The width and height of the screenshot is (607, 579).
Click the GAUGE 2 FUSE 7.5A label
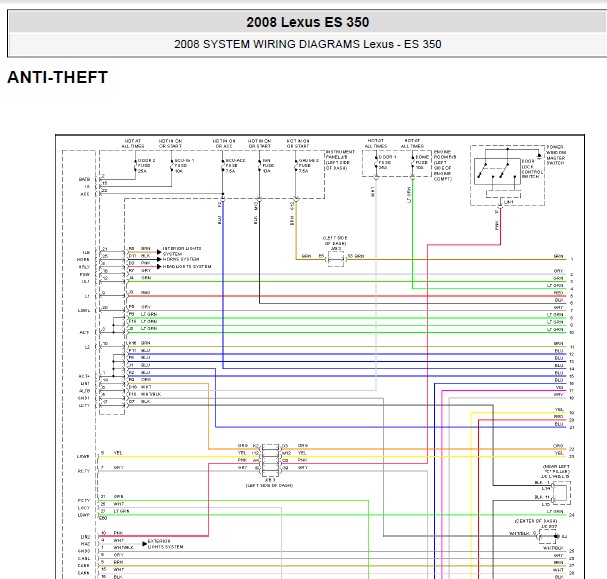coord(309,165)
